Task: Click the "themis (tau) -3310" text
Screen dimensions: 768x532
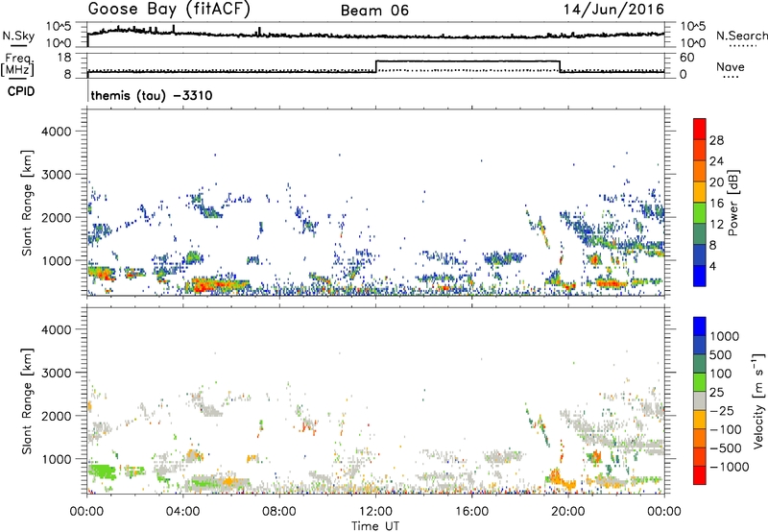Action: pos(152,95)
